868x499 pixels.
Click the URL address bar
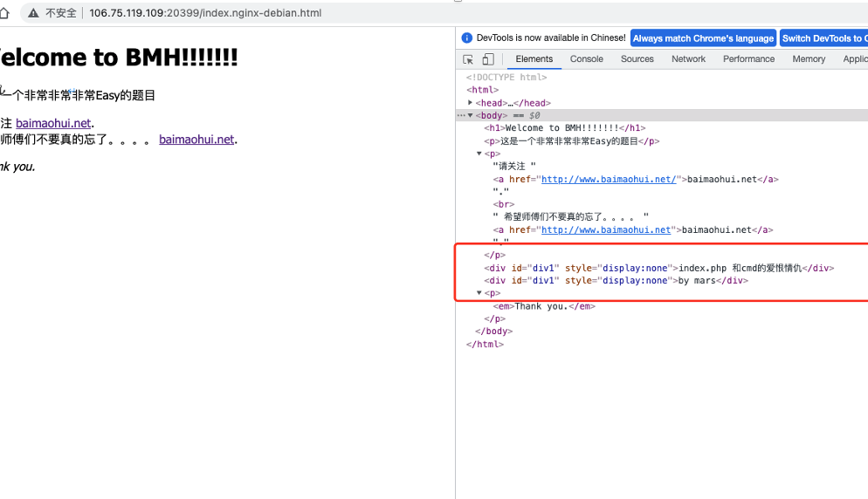(205, 13)
